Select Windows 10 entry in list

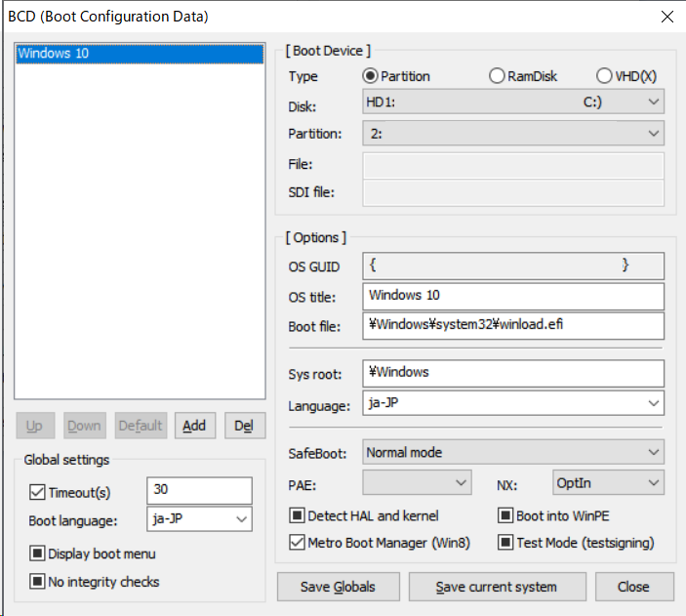[140, 53]
